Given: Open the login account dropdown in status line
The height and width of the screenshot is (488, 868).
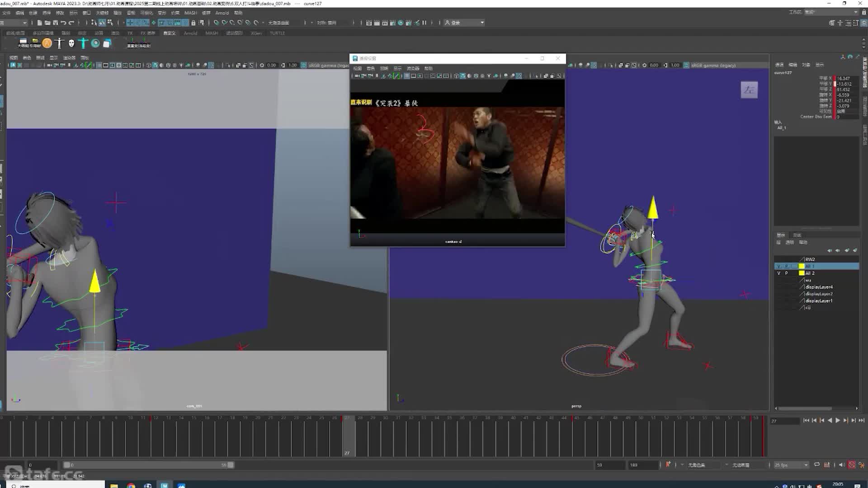Looking at the screenshot, I should pyautogui.click(x=464, y=23).
